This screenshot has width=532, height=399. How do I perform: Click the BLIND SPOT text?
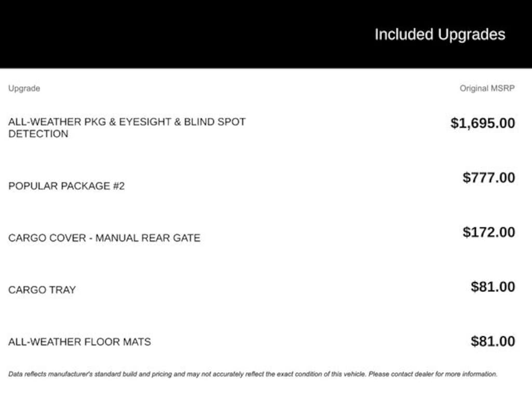pyautogui.click(x=215, y=122)
